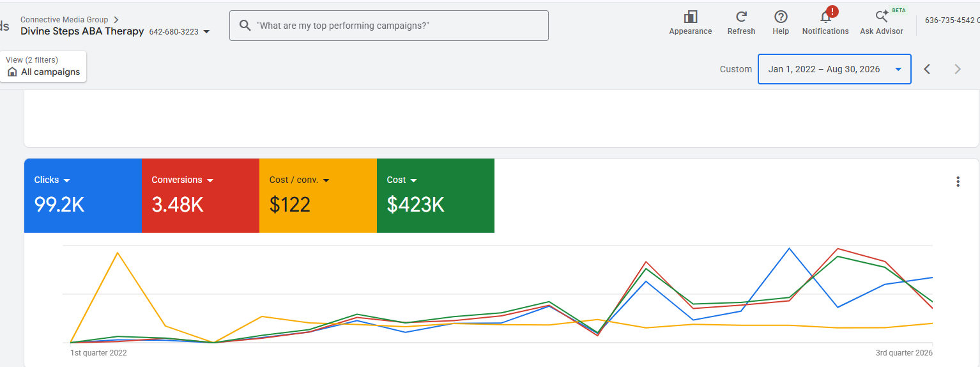Image resolution: width=980 pixels, height=367 pixels.
Task: Click the '3rd quarter 2026' axis label
Action: [904, 353]
